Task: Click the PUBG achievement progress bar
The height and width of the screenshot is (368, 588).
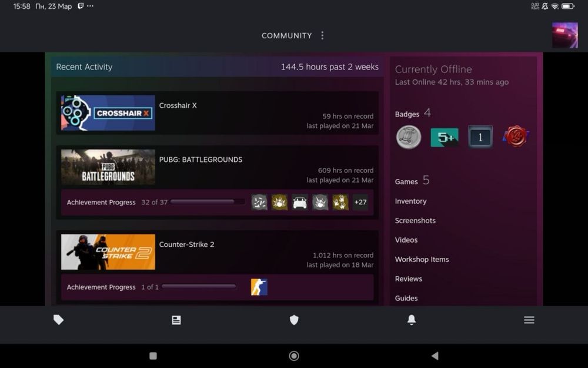Action: [207, 202]
